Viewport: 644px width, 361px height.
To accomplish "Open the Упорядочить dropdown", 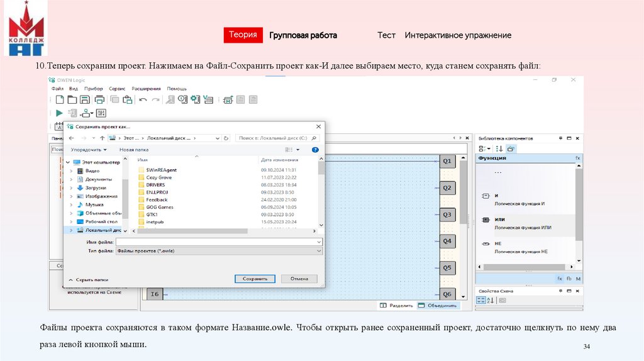I will point(89,150).
